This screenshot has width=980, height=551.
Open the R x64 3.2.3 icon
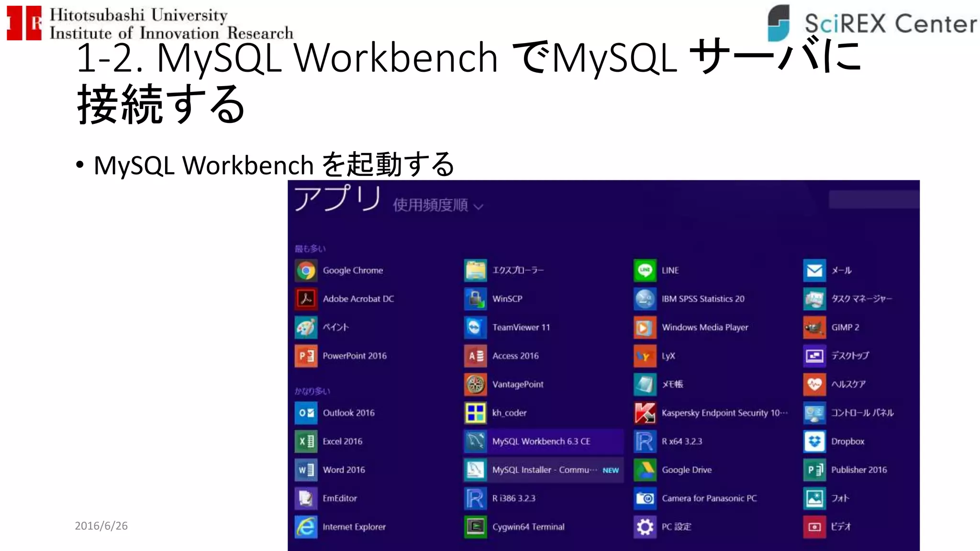point(645,441)
